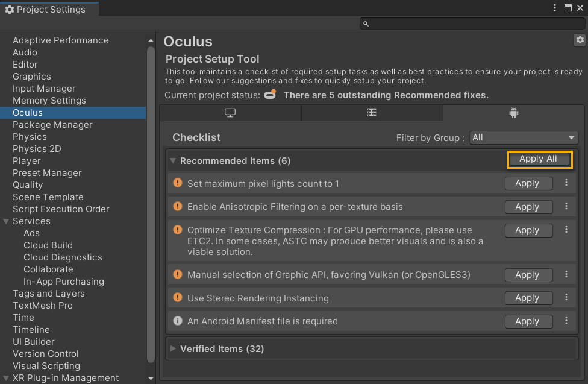Select Scene Template settings
The width and height of the screenshot is (588, 384).
[x=48, y=197]
